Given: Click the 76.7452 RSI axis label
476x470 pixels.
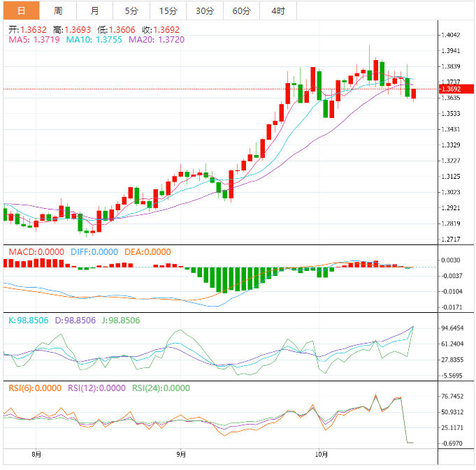Looking at the screenshot, I should click(x=452, y=396).
